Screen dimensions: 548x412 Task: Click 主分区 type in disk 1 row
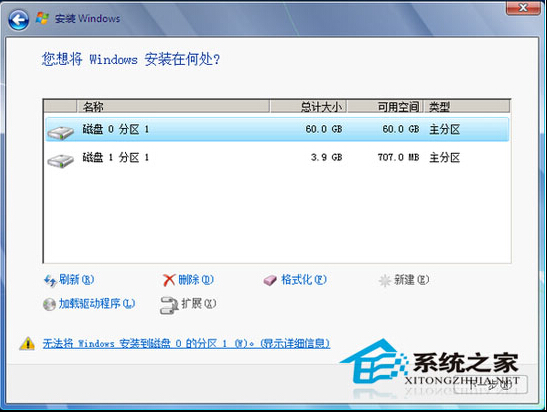(445, 158)
